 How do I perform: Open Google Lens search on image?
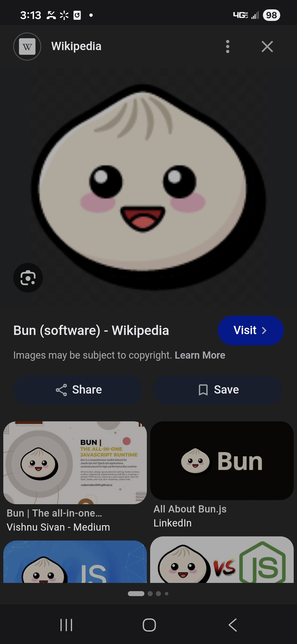point(28,278)
